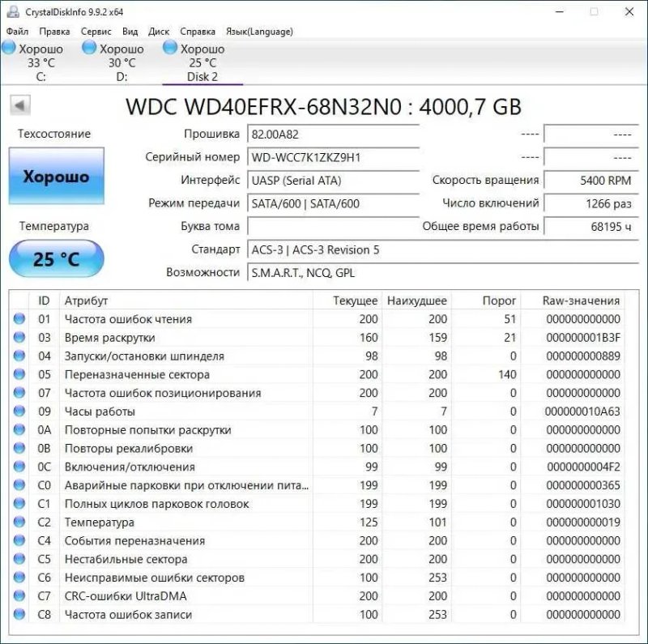This screenshot has width=648, height=644.
Task: Click the serial number field WD-WCC7K1ZKZ9H1
Action: pos(333,157)
